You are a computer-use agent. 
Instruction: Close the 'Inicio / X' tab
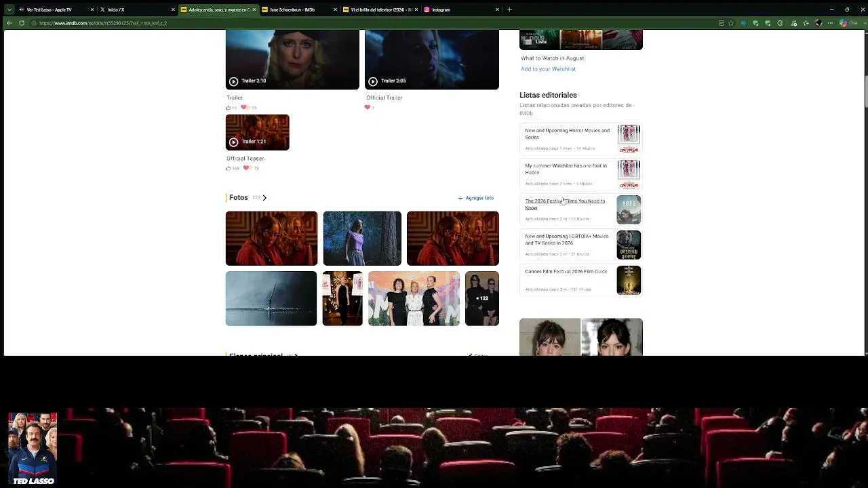click(173, 9)
